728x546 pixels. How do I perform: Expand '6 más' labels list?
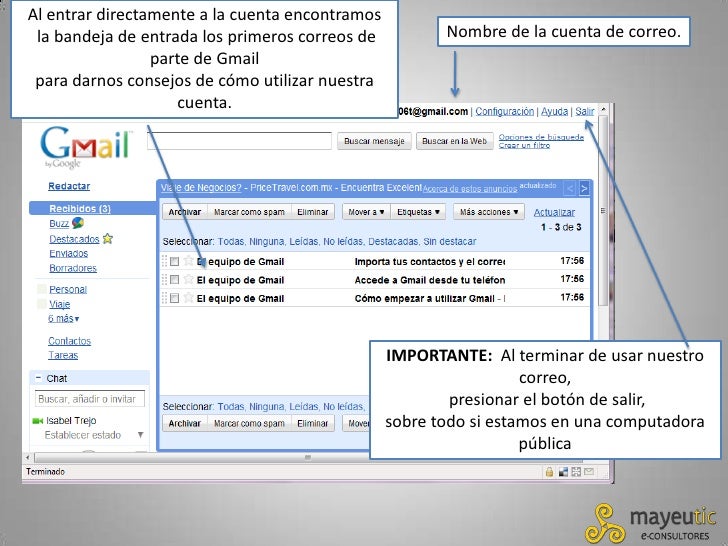point(64,318)
